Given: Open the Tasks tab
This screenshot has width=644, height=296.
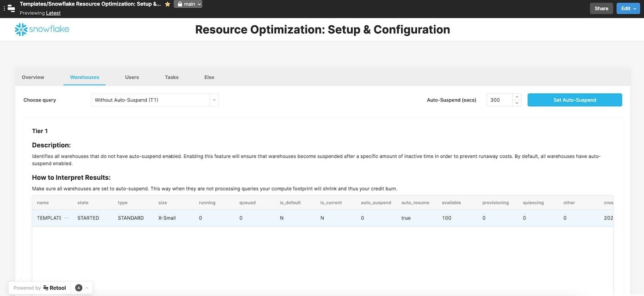Looking at the screenshot, I should pos(171,77).
